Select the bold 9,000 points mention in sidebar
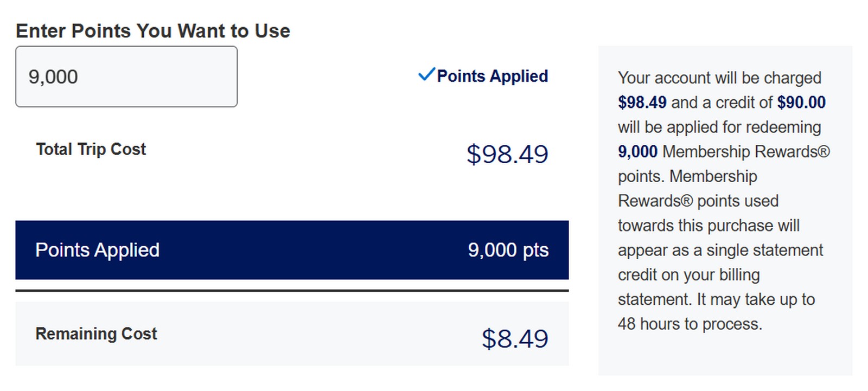868x391 pixels. [637, 151]
